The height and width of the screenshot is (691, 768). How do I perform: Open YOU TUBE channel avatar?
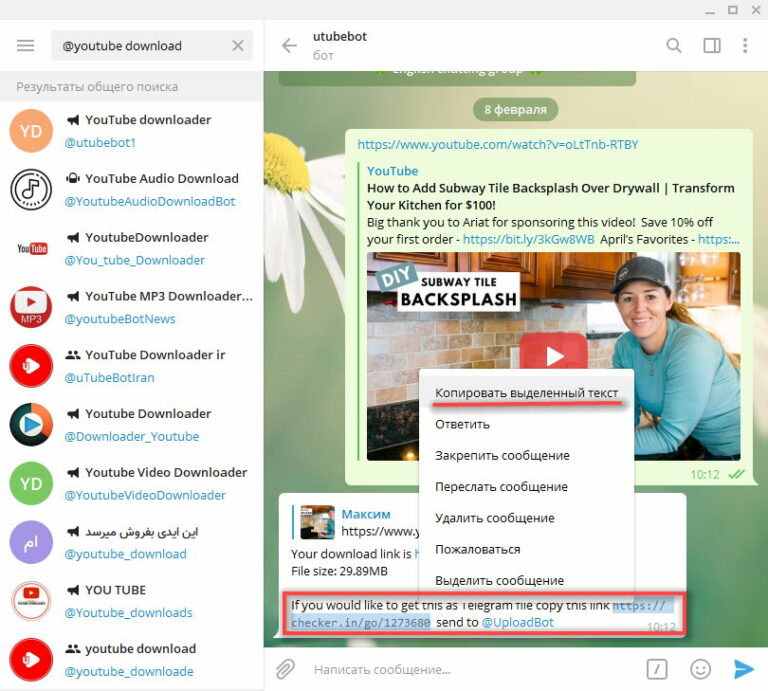coord(31,601)
